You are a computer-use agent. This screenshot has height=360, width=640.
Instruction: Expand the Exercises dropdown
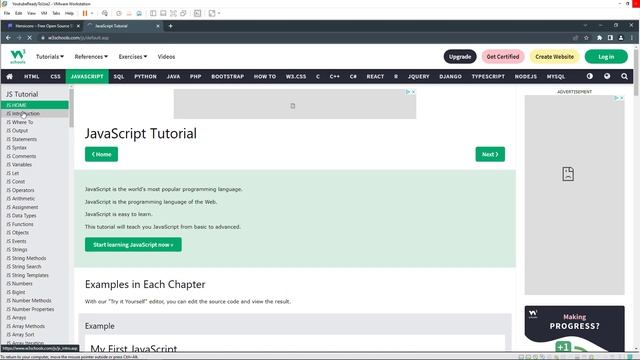[x=133, y=57]
